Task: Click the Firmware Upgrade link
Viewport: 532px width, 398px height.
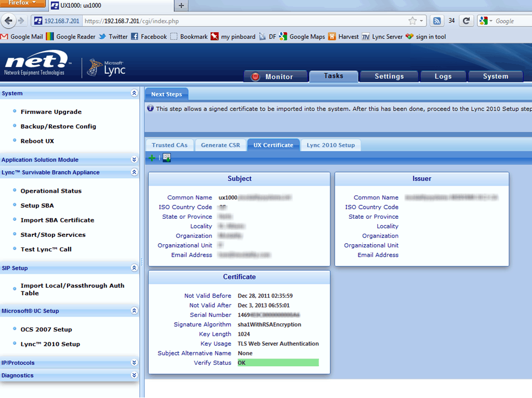Action: [x=51, y=112]
